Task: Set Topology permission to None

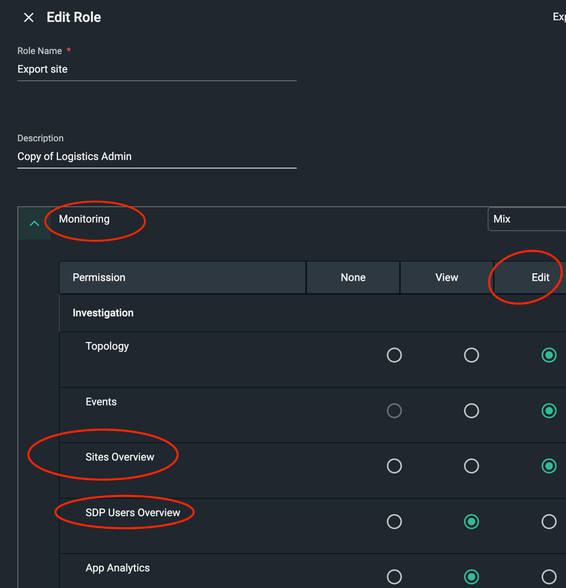Action: pos(394,355)
